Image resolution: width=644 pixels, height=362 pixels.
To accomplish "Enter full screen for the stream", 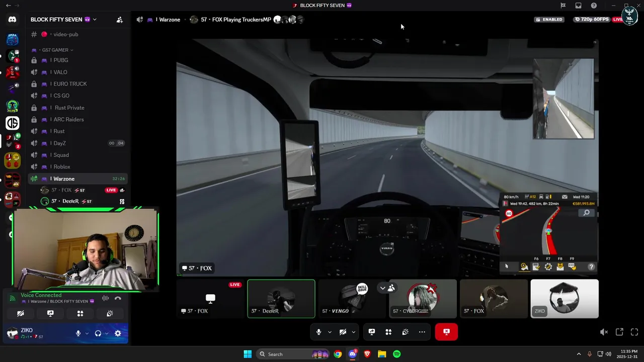I will point(634,332).
